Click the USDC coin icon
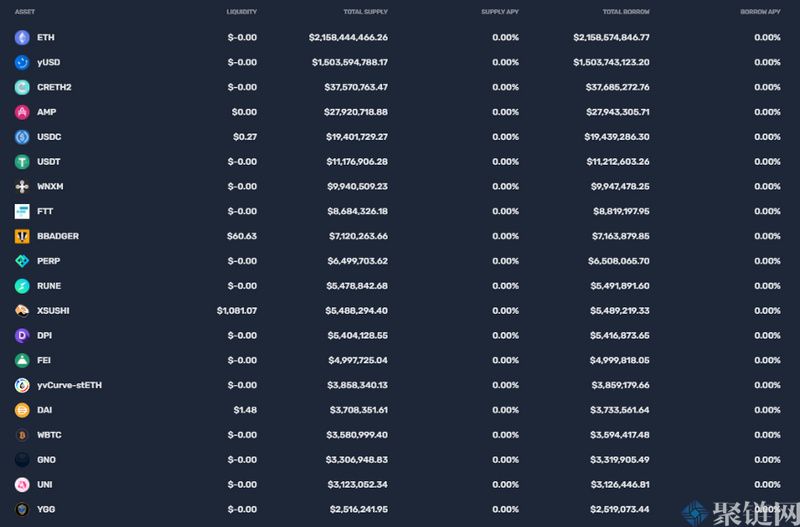800x527 pixels. click(22, 137)
